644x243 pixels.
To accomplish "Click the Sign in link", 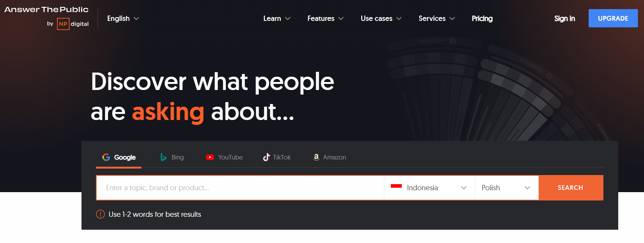I will click(x=564, y=18).
